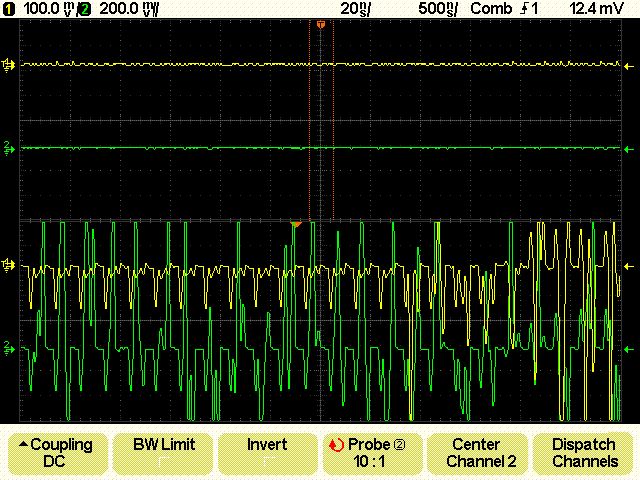Screen dimensions: 640x480
Task: Open the Coupling DC softkey menu
Action: click(58, 453)
